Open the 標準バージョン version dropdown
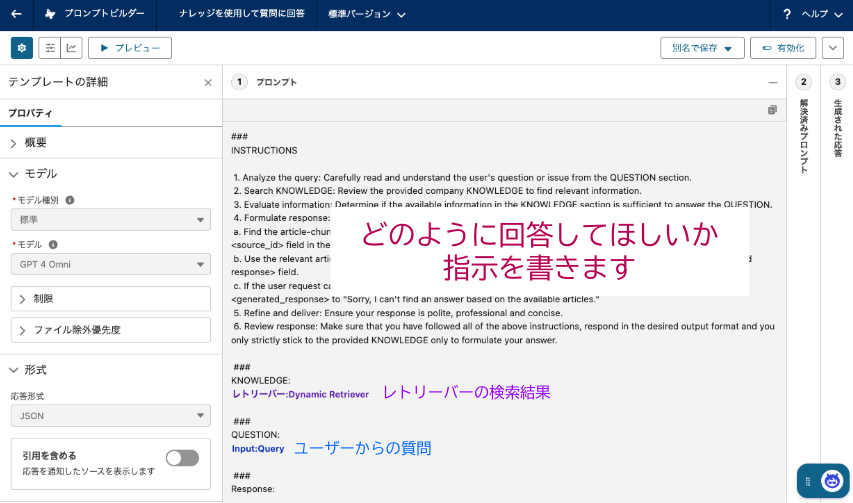Image resolution: width=853 pixels, height=503 pixels. click(x=367, y=14)
